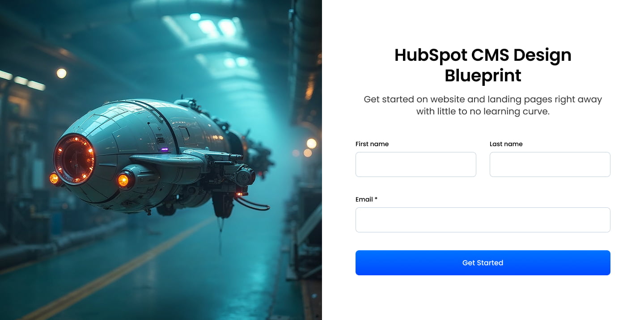This screenshot has height=320, width=644.
Task: Click the Email required field label
Action: coord(366,199)
